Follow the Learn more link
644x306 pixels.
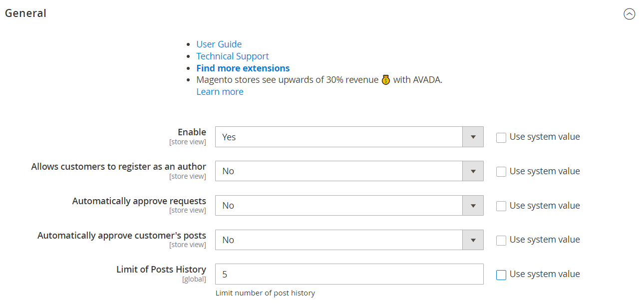point(220,92)
